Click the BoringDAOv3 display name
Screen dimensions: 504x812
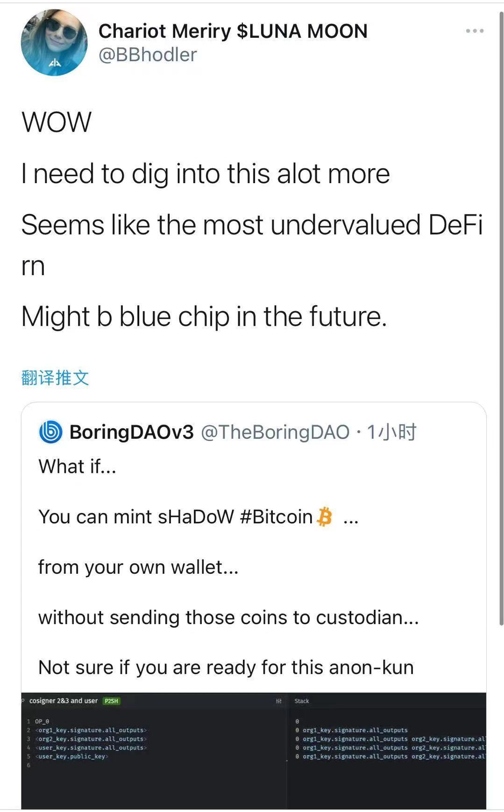(131, 432)
